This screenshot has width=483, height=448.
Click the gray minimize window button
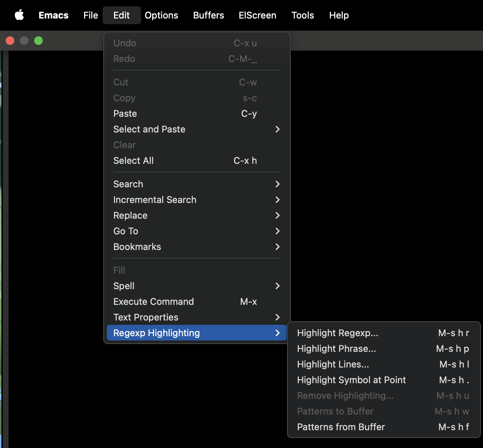pyautogui.click(x=24, y=41)
